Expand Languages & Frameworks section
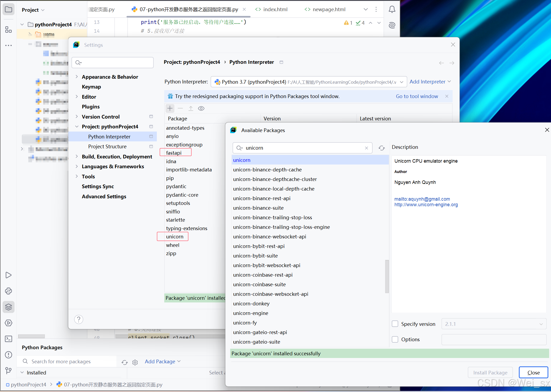This screenshot has width=551, height=392. [77, 166]
